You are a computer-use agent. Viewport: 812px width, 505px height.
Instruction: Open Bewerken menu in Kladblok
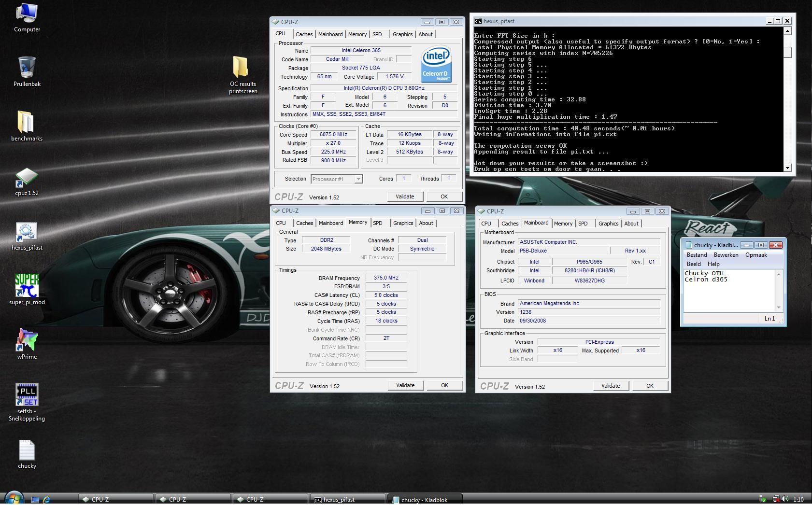[x=726, y=255]
